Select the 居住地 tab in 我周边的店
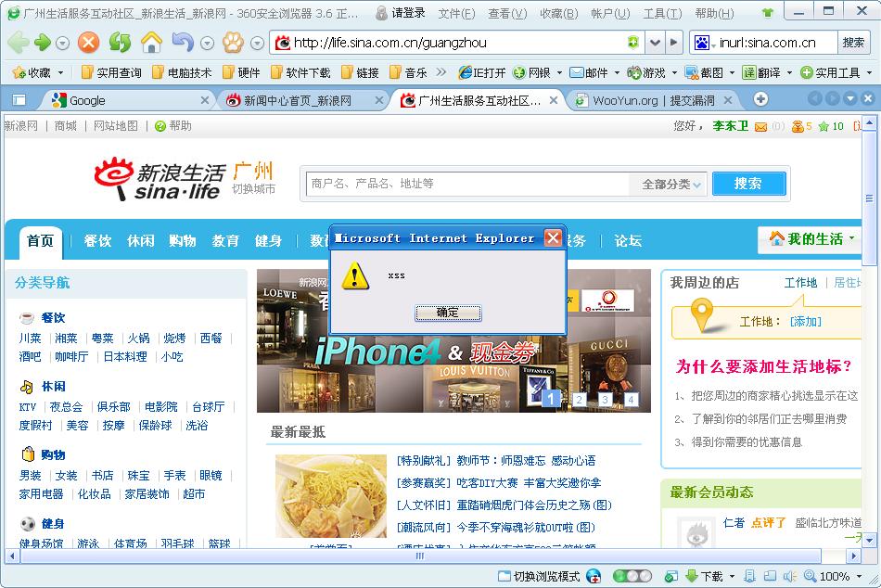Image resolution: width=881 pixels, height=588 pixels. [848, 283]
